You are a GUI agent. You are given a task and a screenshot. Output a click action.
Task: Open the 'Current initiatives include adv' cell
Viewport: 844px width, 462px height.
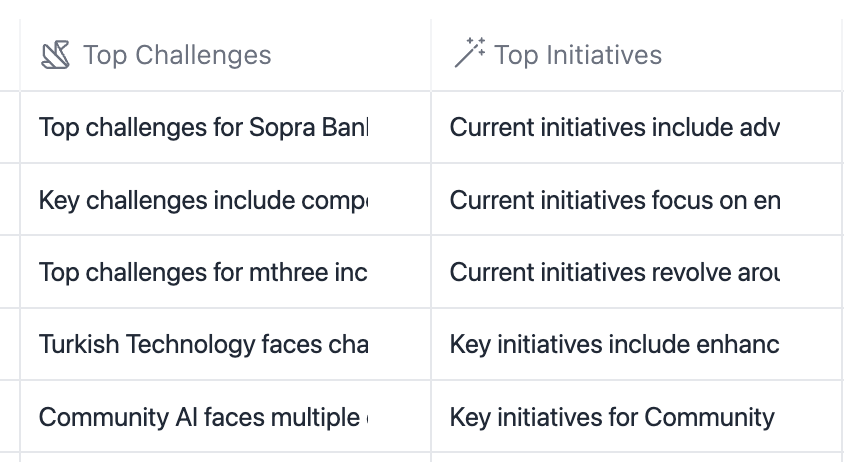(x=614, y=128)
